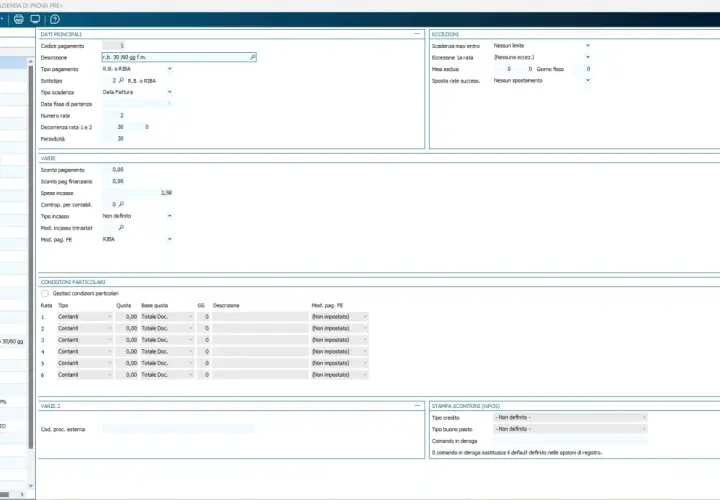The height and width of the screenshot is (500, 720).
Task: Open the Tipo incasso dropdown
Action: (169, 216)
